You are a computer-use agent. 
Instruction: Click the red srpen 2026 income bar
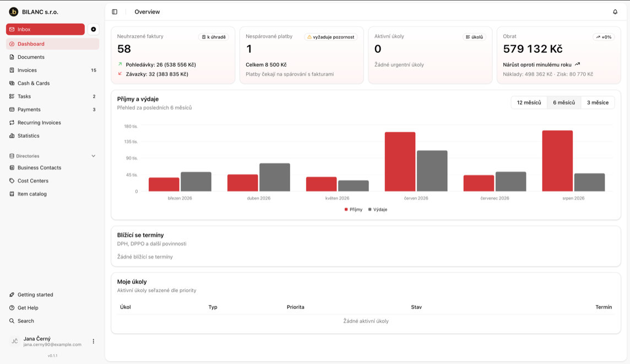[x=557, y=161]
